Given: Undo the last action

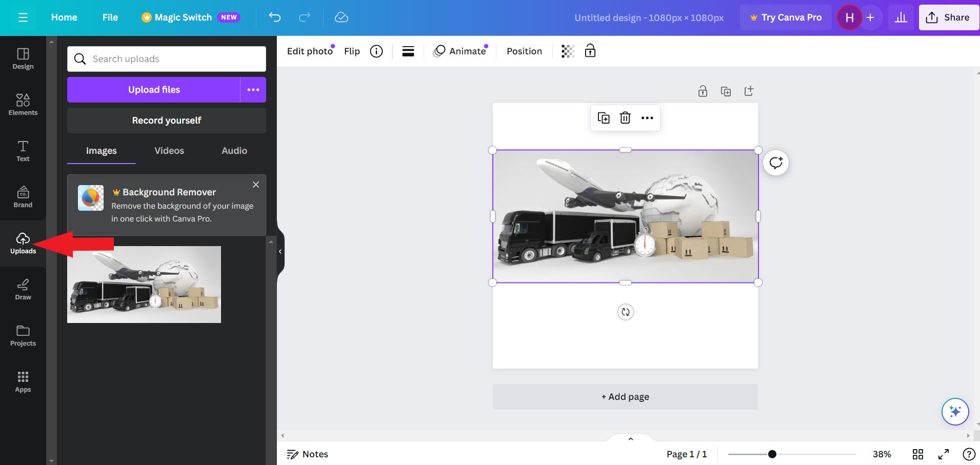Looking at the screenshot, I should point(275,17).
